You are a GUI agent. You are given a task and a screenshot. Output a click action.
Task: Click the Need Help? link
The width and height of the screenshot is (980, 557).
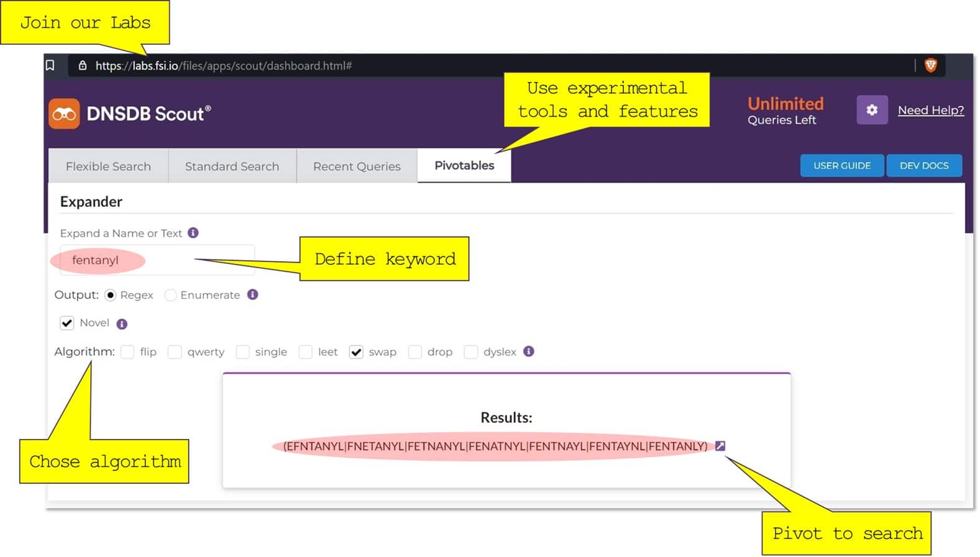coord(931,110)
